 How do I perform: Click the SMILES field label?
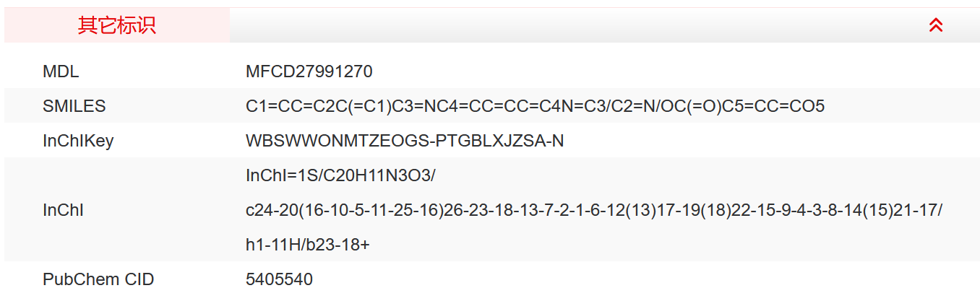click(x=74, y=106)
